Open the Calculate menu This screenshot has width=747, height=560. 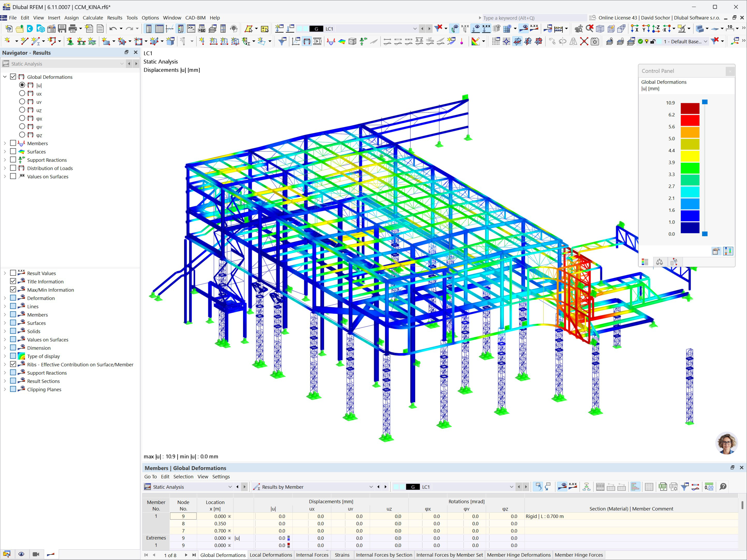click(x=93, y=18)
